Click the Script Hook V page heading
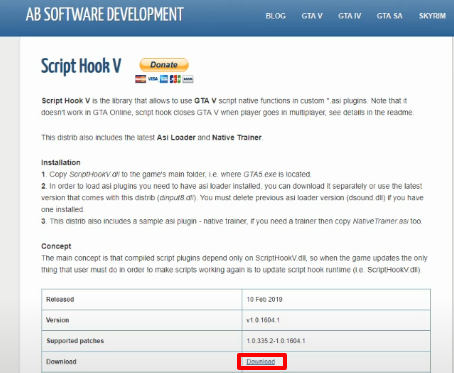 coord(81,66)
